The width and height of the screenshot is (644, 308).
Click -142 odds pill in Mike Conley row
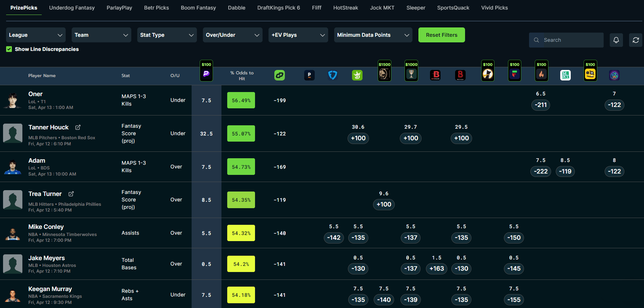334,238
